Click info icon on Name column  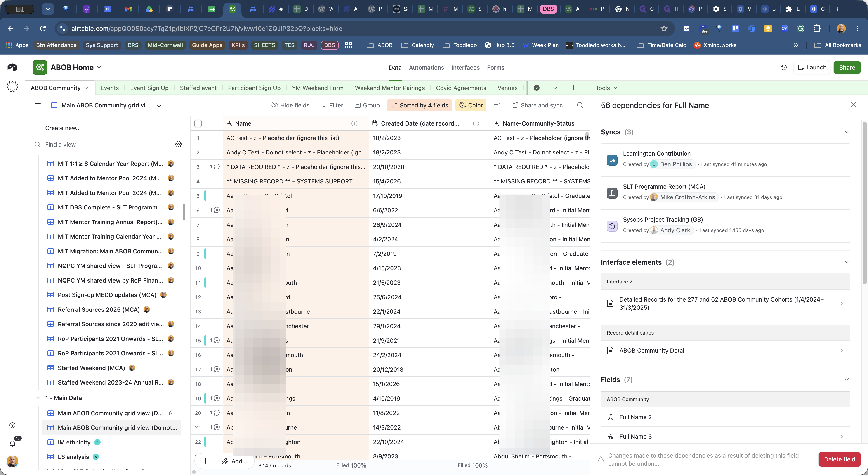pyautogui.click(x=354, y=123)
